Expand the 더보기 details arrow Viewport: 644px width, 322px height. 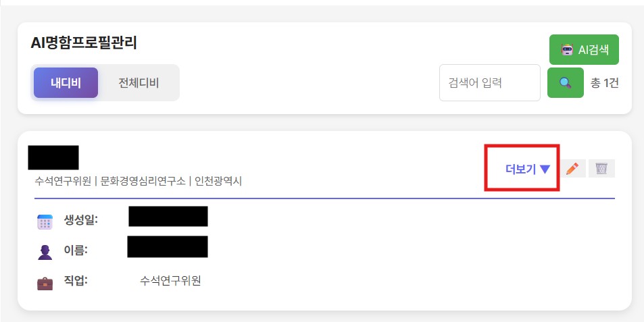coord(545,169)
